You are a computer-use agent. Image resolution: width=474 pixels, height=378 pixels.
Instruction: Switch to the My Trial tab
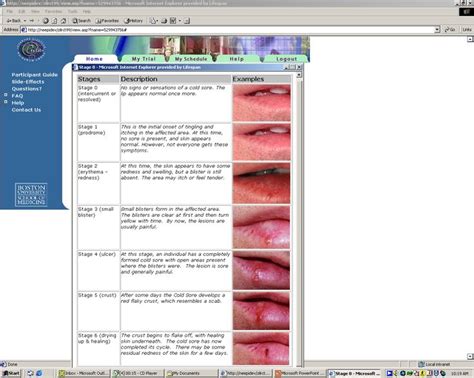click(x=144, y=59)
